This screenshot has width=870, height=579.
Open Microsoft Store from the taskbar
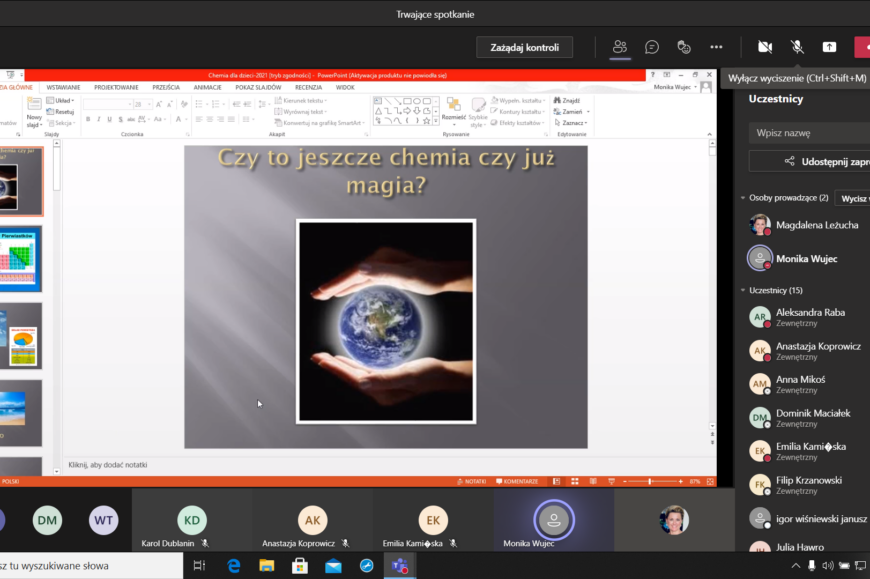[300, 566]
